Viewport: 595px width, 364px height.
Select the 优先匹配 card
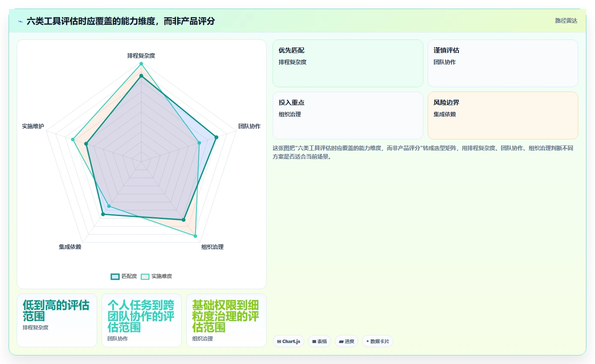click(348, 63)
